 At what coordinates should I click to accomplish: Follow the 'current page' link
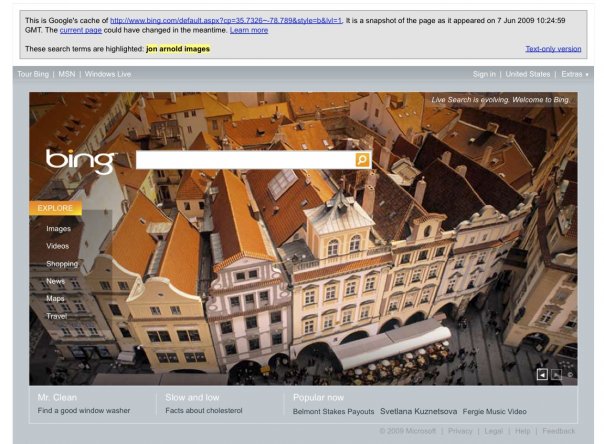click(81, 30)
